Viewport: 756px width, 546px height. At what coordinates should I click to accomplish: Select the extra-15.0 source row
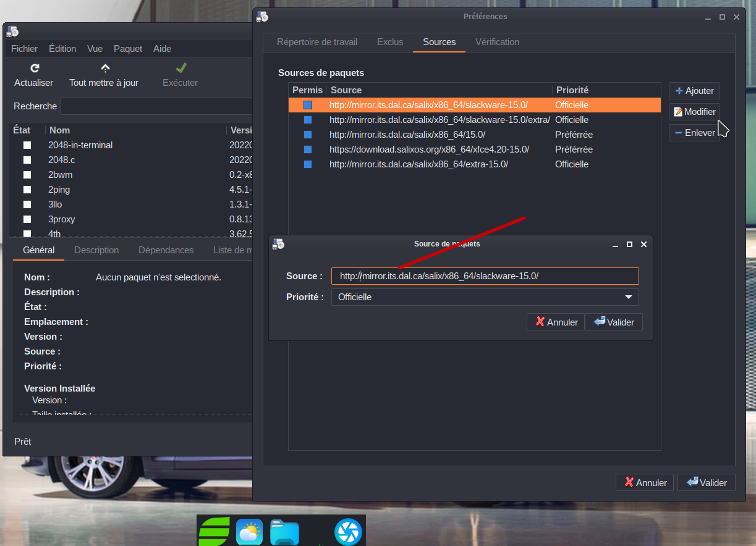coord(418,164)
